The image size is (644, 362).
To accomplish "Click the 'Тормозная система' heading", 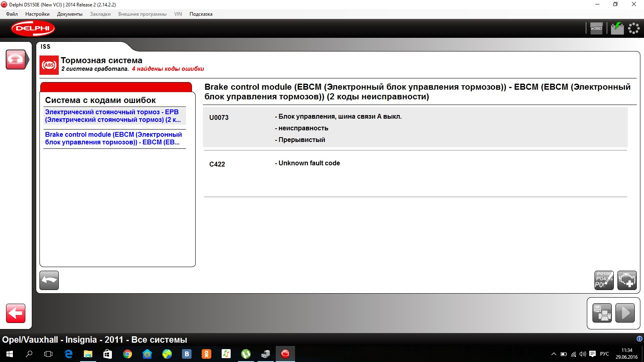I will 101,60.
